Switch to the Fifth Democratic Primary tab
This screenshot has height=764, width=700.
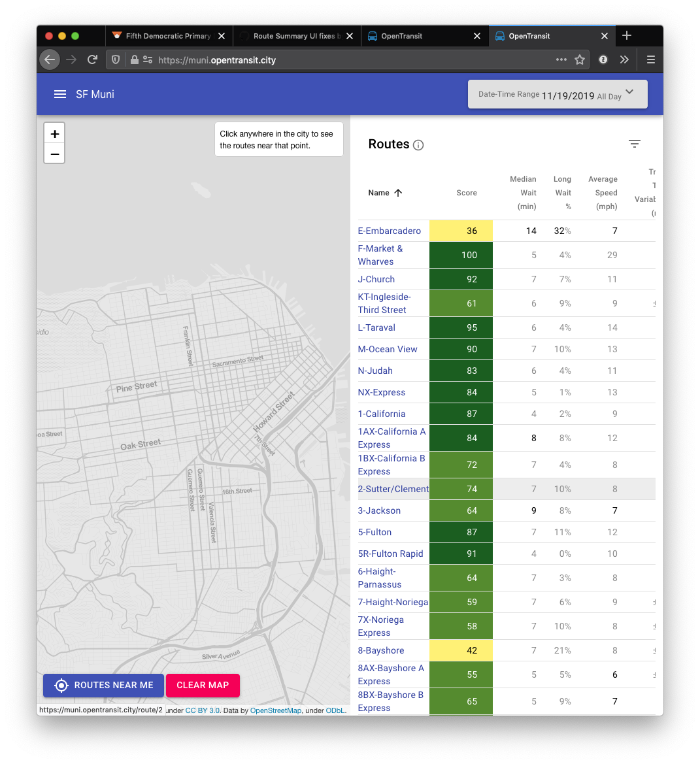click(x=163, y=36)
